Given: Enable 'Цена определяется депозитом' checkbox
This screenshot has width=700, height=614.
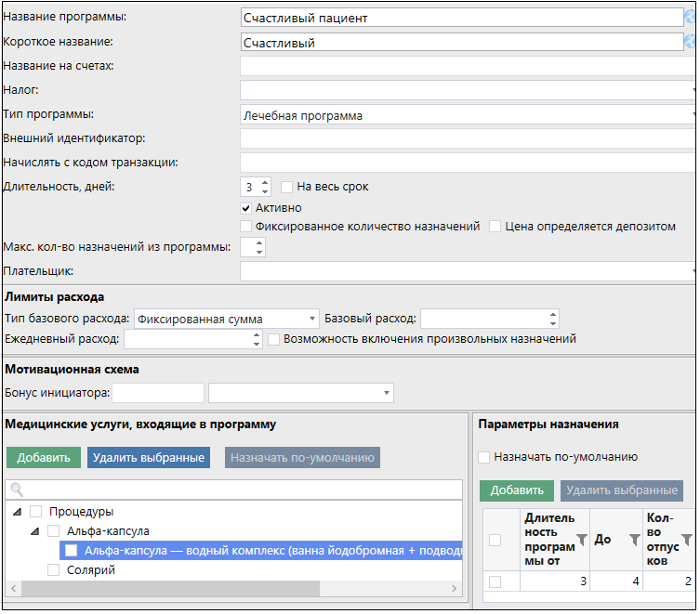Looking at the screenshot, I should 495,226.
